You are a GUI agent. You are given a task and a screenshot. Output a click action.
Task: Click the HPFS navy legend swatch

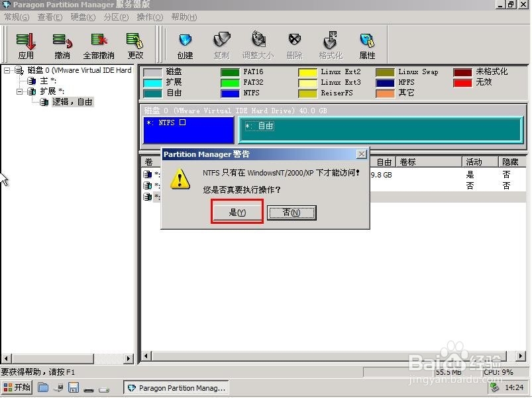385,83
